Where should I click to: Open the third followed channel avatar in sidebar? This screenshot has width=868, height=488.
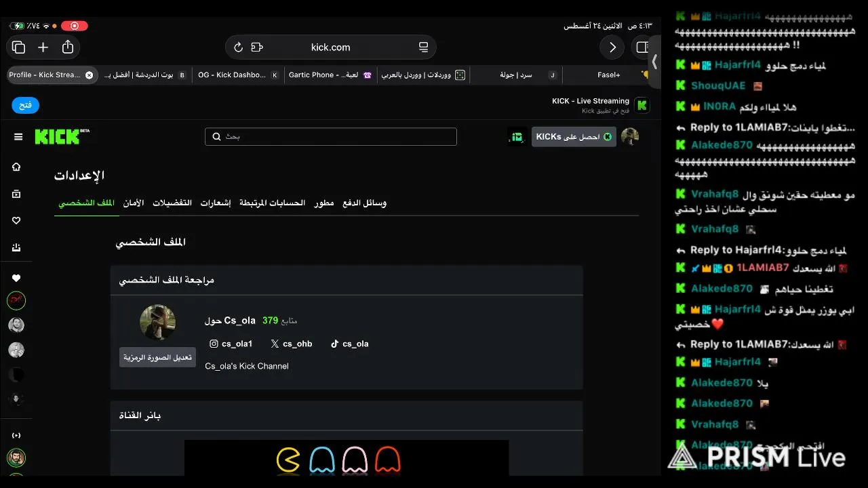click(16, 350)
